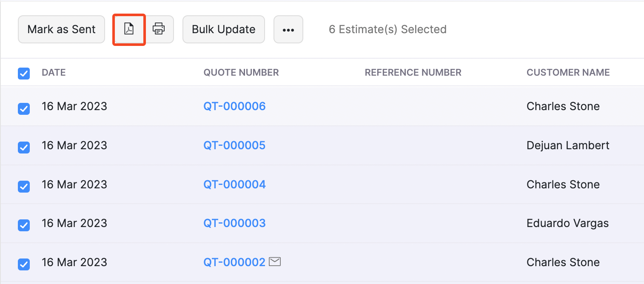
Task: Sort by the DATE column header
Action: pos(54,73)
